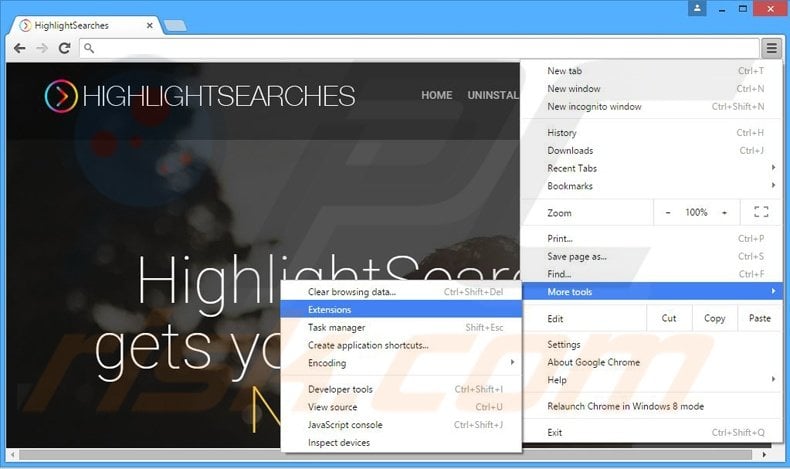This screenshot has height=469, width=790.
Task: Select Create application shortcuts...
Action: pyautogui.click(x=401, y=345)
